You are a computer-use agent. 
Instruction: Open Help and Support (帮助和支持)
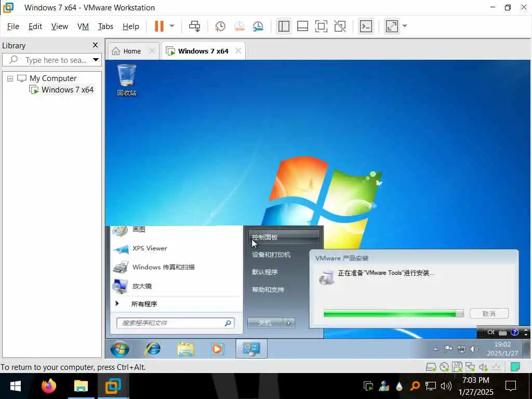268,290
